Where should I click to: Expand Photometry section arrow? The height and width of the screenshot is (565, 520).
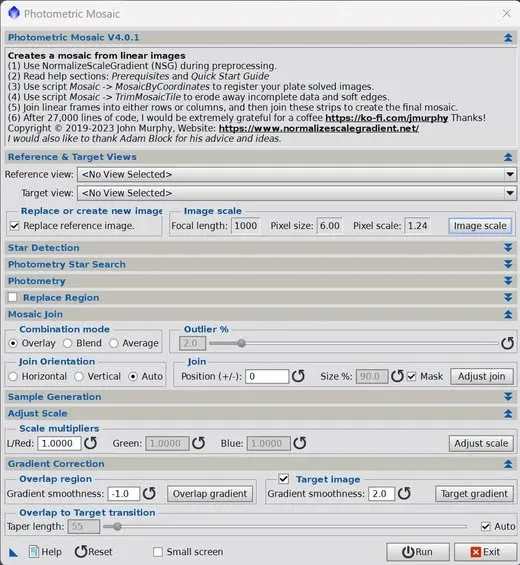tap(508, 281)
